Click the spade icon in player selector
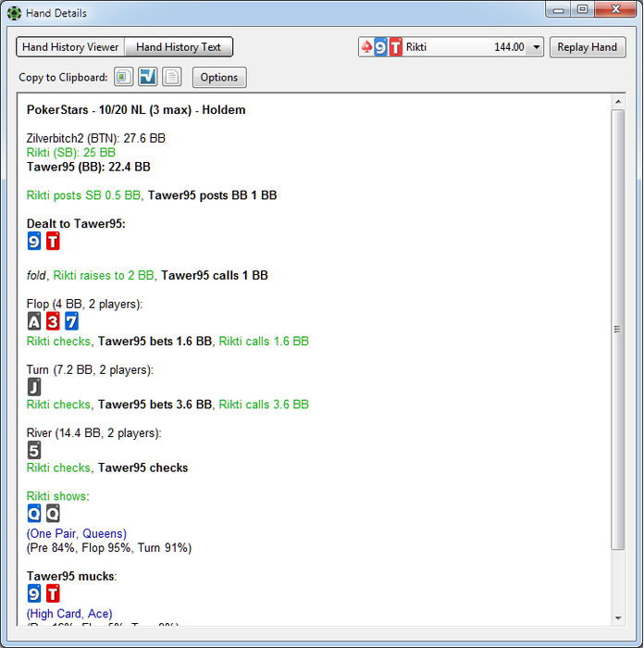This screenshot has height=648, width=644. pos(366,46)
